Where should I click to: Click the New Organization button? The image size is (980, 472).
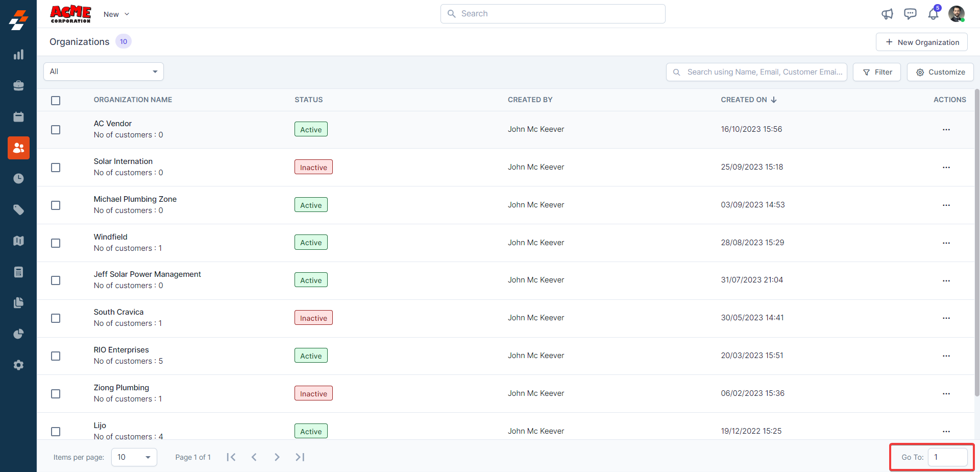pos(921,42)
